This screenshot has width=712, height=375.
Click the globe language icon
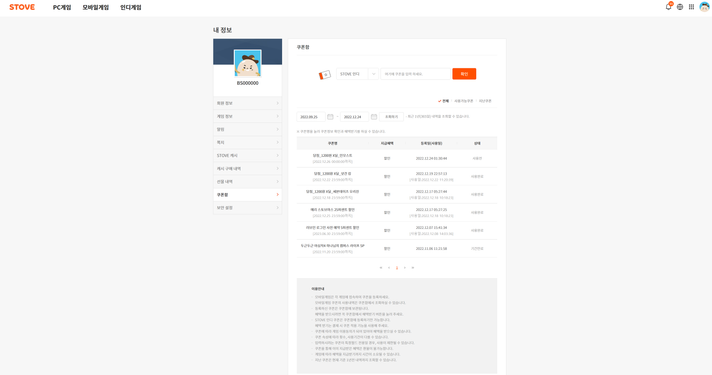(x=680, y=7)
